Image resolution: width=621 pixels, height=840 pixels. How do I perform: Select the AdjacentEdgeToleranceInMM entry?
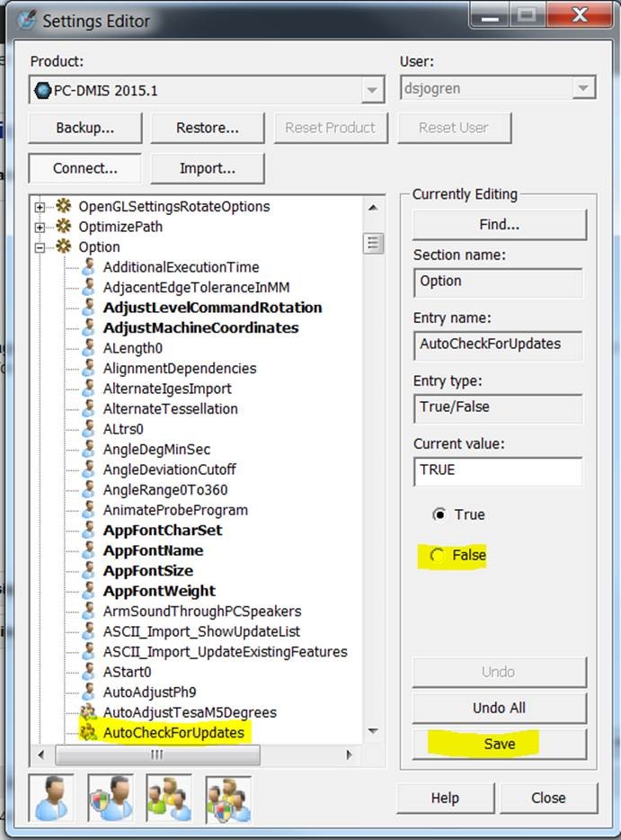pyautogui.click(x=196, y=287)
